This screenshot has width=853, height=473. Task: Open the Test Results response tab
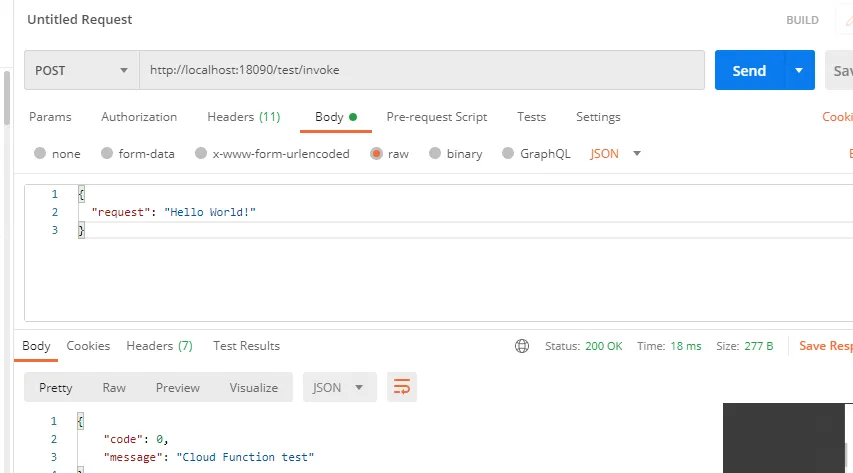[246, 346]
